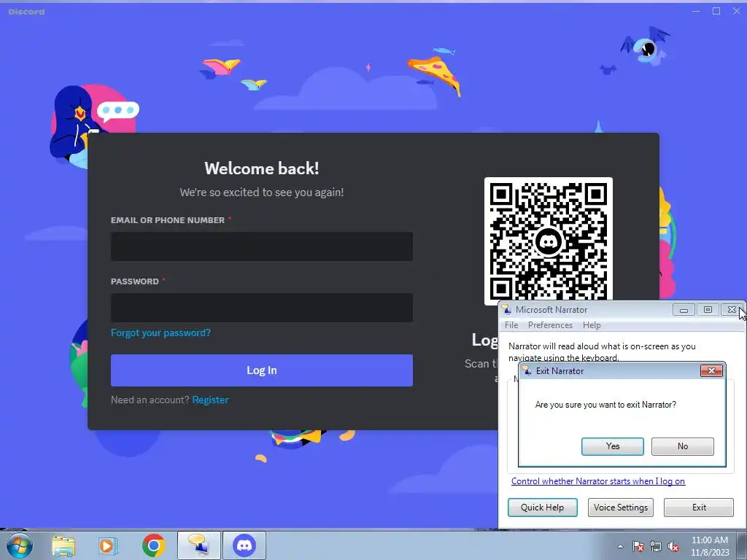747x560 pixels.
Task: Minimize the Microsoft Narrator window
Action: pyautogui.click(x=684, y=310)
